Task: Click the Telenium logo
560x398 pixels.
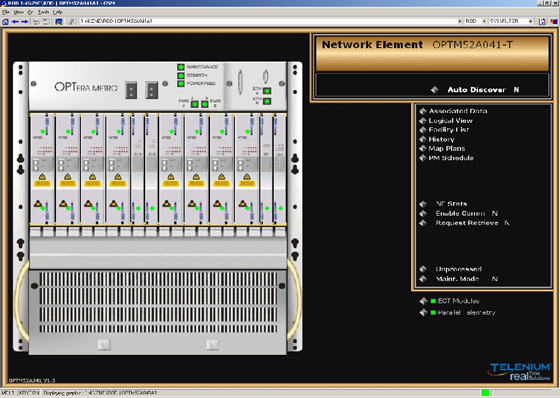Action: [x=520, y=372]
